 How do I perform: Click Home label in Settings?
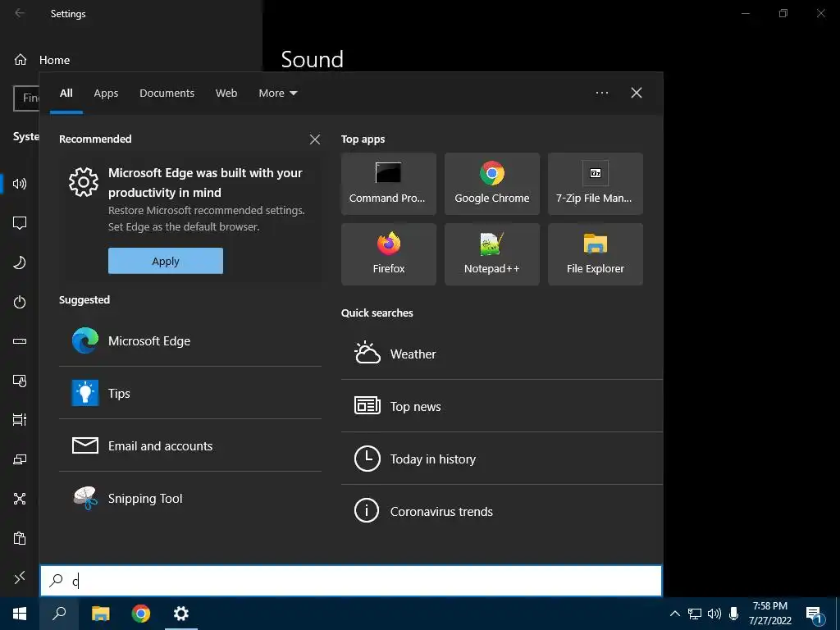click(x=55, y=60)
